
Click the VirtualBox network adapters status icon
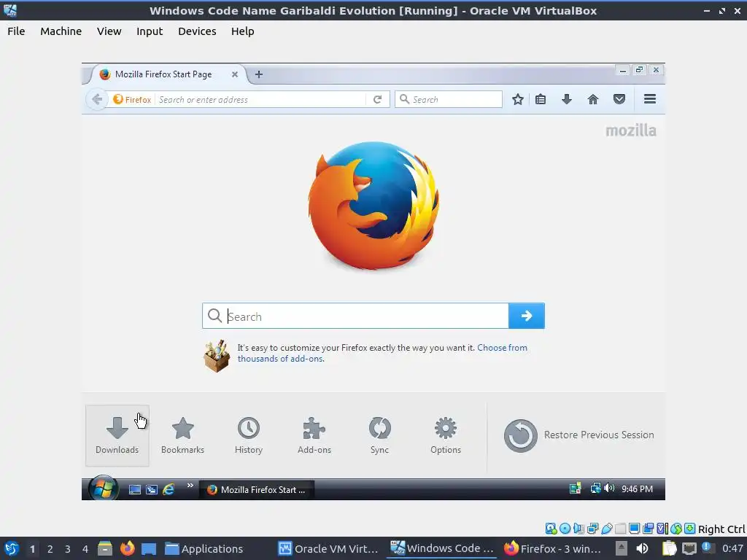click(592, 528)
